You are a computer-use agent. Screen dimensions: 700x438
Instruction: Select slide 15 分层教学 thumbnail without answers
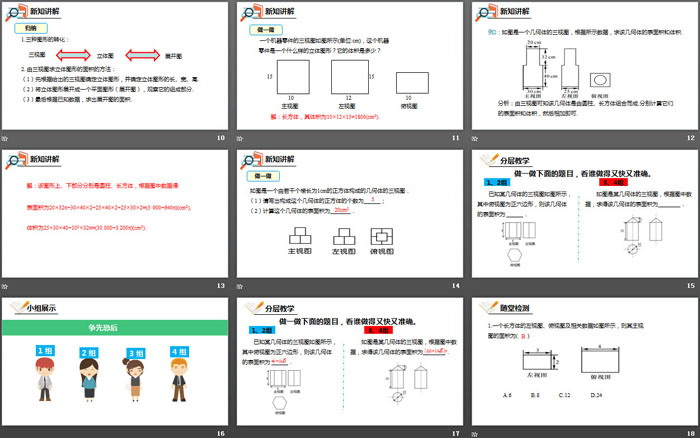coord(585,213)
